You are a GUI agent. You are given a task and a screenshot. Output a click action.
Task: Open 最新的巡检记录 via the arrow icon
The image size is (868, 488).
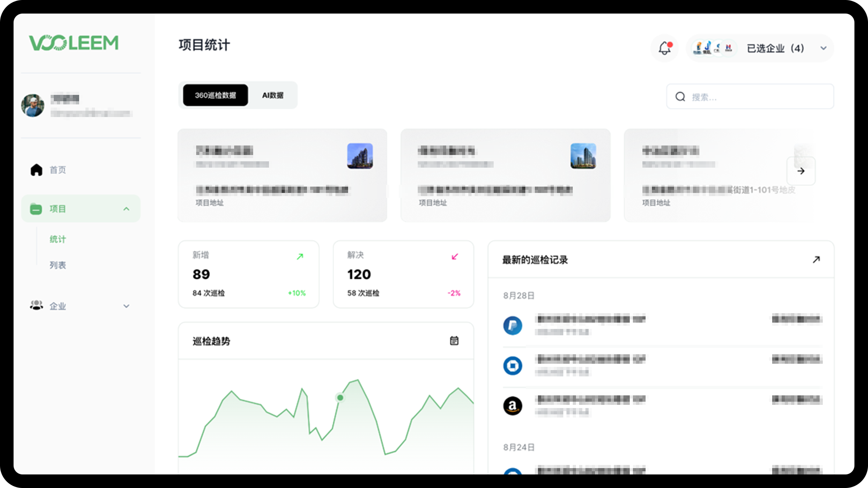pos(816,260)
